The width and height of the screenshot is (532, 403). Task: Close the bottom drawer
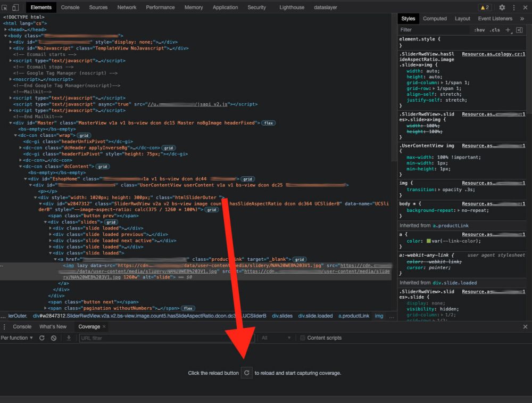[525, 327]
